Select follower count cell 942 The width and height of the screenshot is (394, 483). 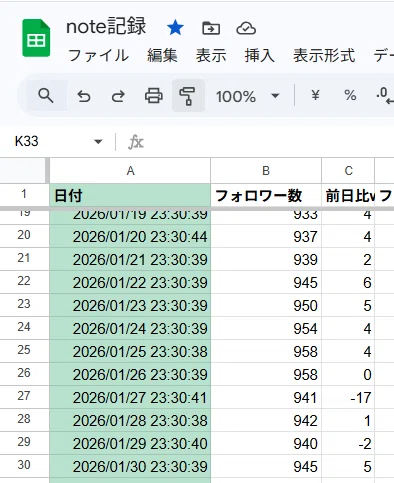point(266,420)
